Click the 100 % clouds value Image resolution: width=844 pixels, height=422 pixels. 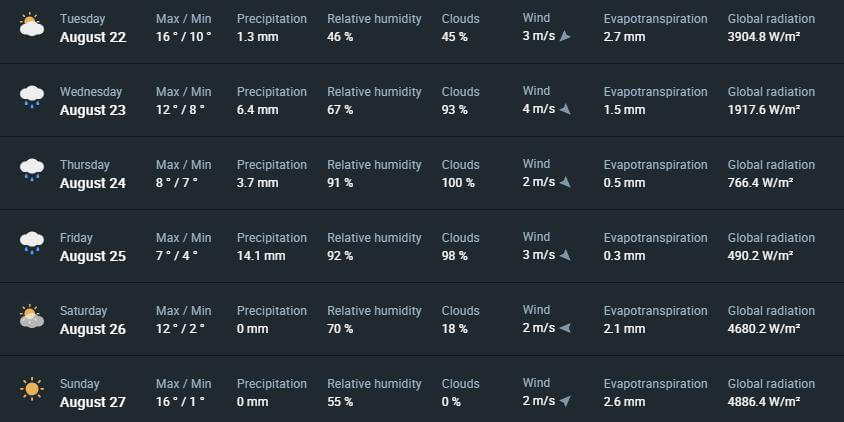tap(458, 183)
